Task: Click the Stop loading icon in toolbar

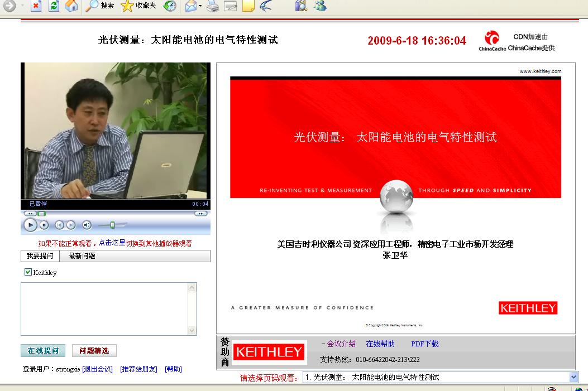Action: coord(36,6)
